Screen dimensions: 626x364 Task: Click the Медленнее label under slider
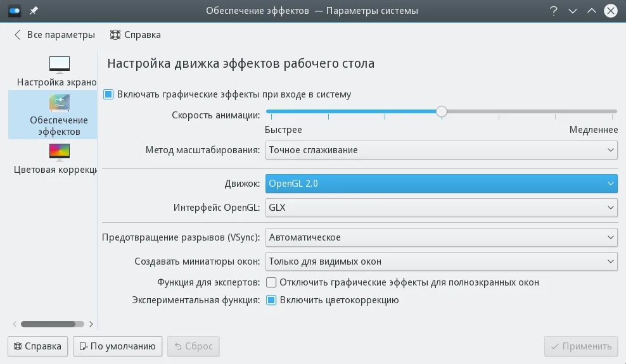pos(593,130)
